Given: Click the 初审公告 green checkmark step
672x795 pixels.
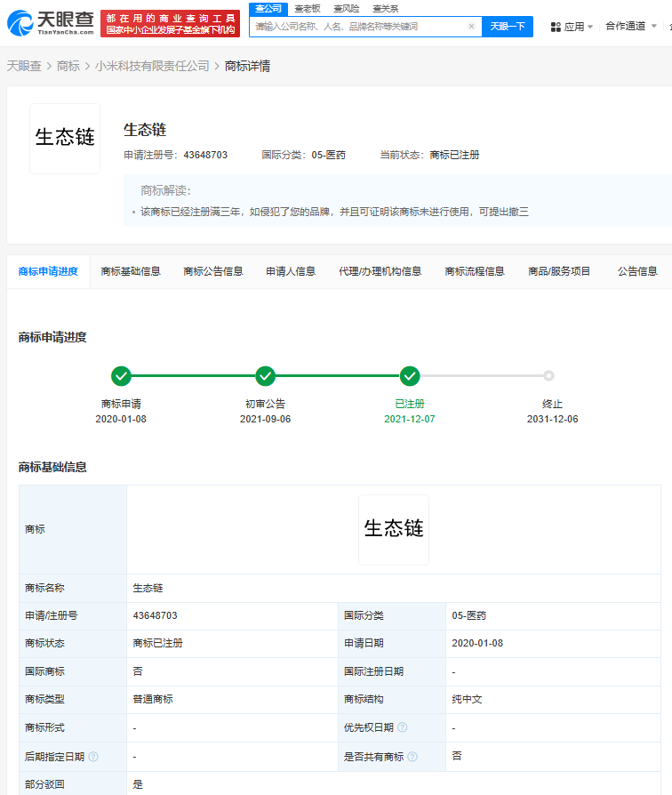Looking at the screenshot, I should [266, 375].
